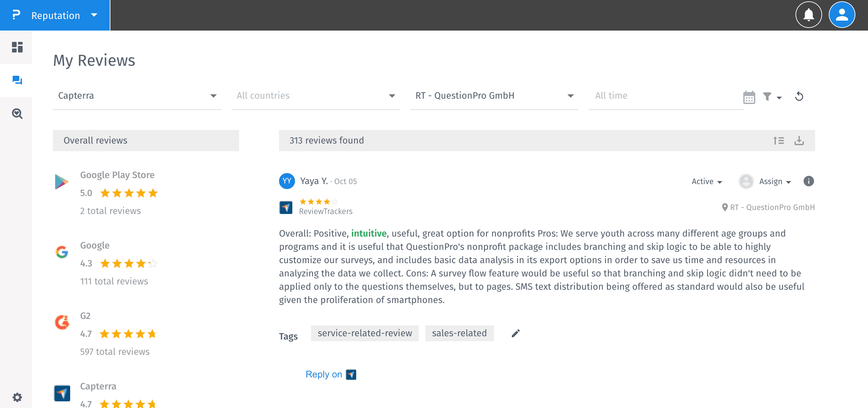Download reviews using the export icon

click(799, 141)
